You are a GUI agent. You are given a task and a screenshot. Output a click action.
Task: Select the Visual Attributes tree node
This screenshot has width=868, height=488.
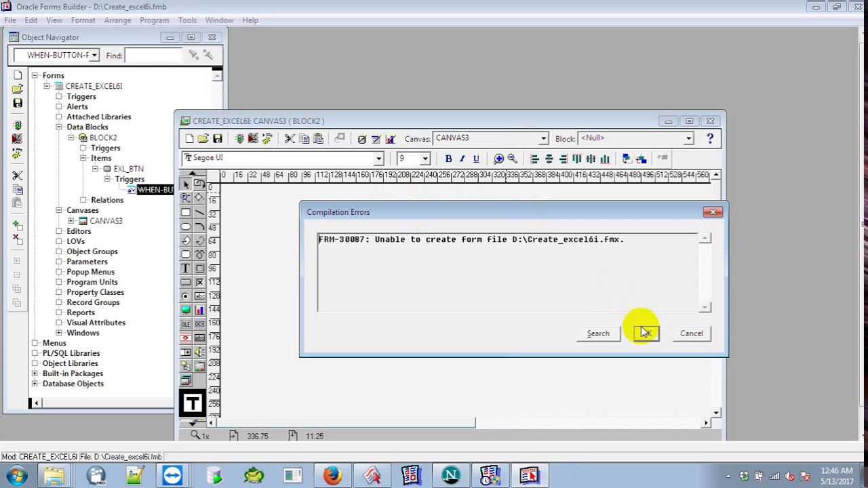[x=96, y=323]
